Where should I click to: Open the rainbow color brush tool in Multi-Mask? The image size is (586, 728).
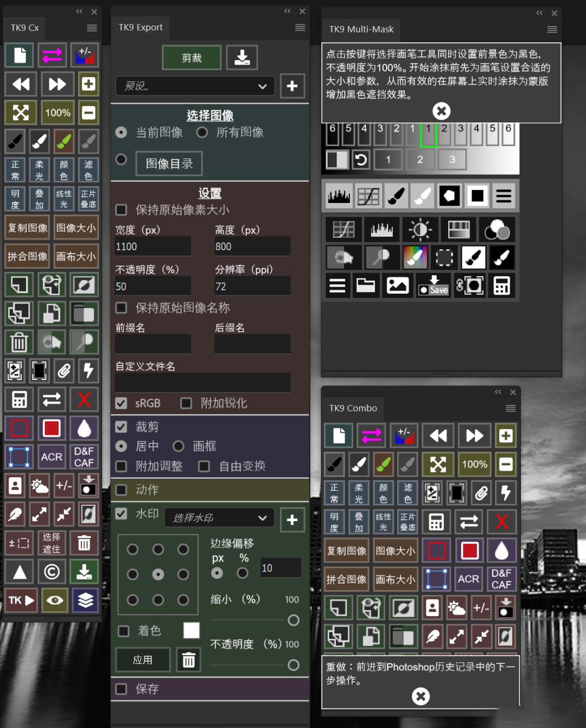pos(415,257)
